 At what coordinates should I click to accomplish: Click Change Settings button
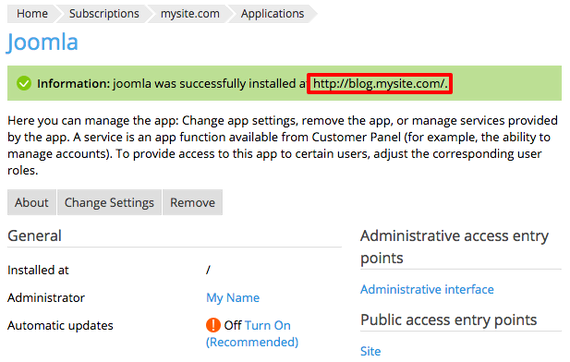point(109,202)
